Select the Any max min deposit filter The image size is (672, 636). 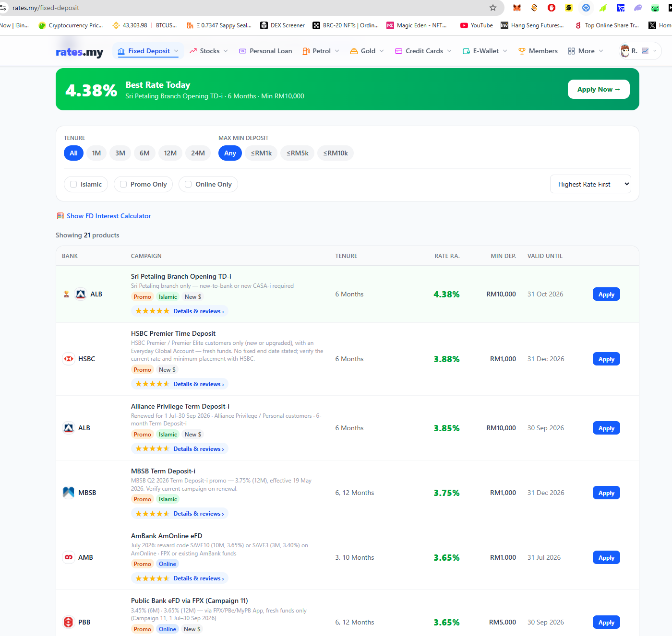230,153
